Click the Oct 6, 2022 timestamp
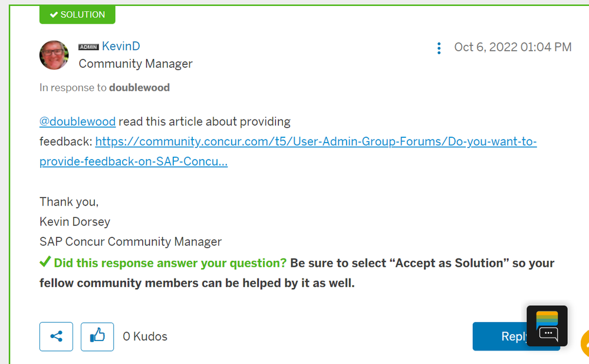 [x=513, y=47]
